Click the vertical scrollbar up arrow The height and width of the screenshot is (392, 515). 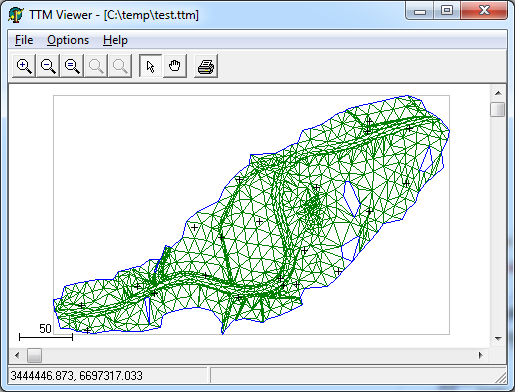point(498,93)
